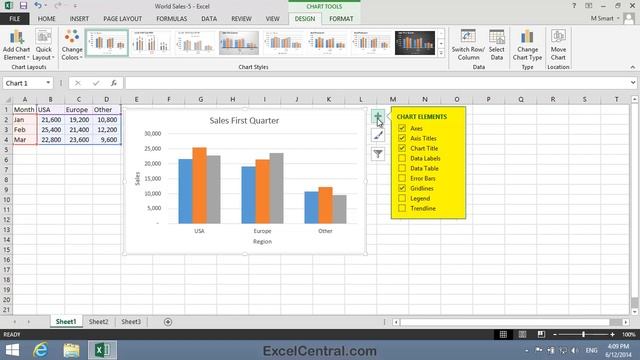Enable the Data Table checkbox
This screenshot has height=360, width=640.
tap(402, 168)
